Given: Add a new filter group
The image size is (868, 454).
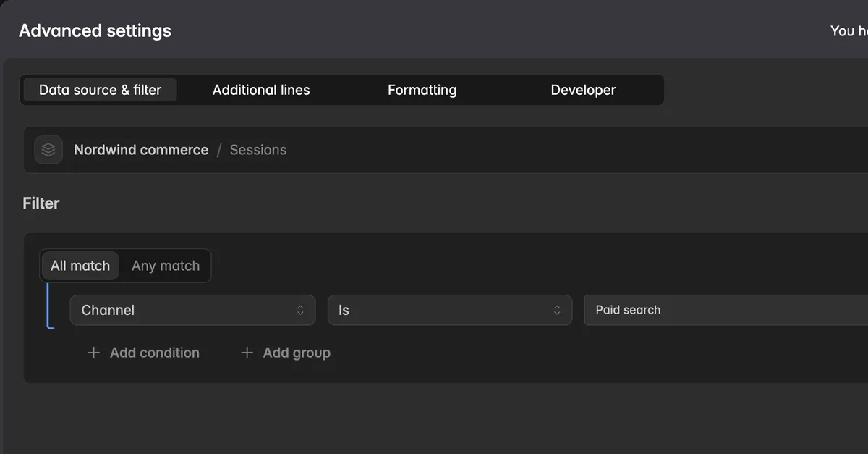Looking at the screenshot, I should (286, 353).
